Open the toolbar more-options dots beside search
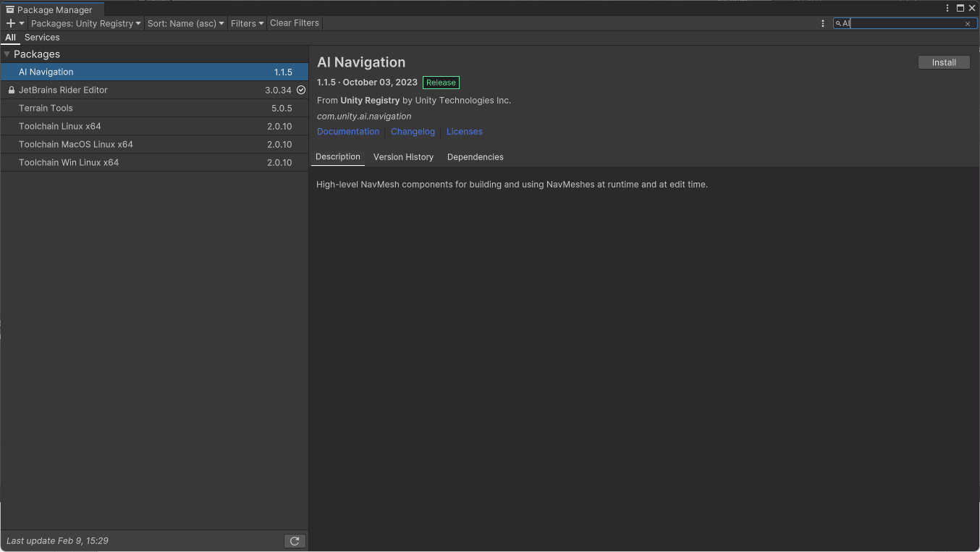The width and height of the screenshot is (980, 552). tap(823, 23)
